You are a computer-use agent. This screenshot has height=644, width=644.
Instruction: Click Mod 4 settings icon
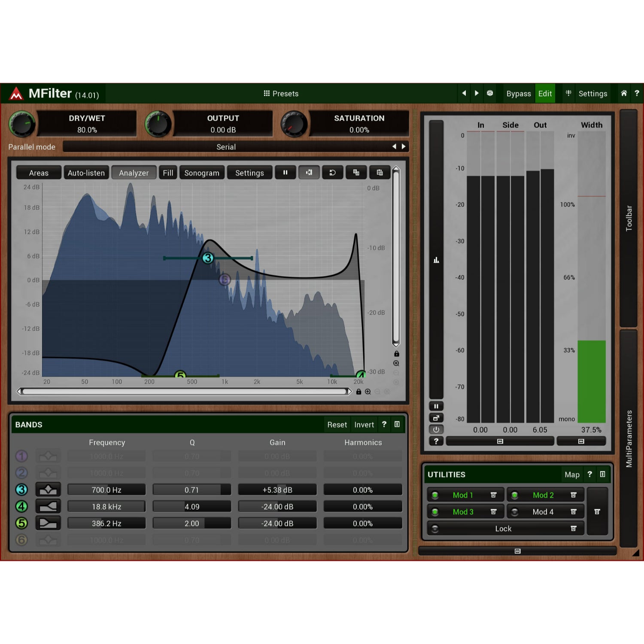[573, 512]
